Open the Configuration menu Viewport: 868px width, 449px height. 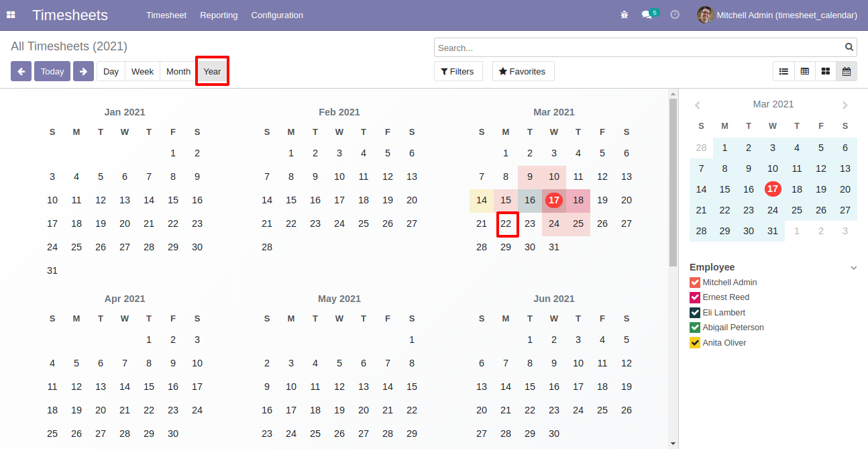pos(277,15)
